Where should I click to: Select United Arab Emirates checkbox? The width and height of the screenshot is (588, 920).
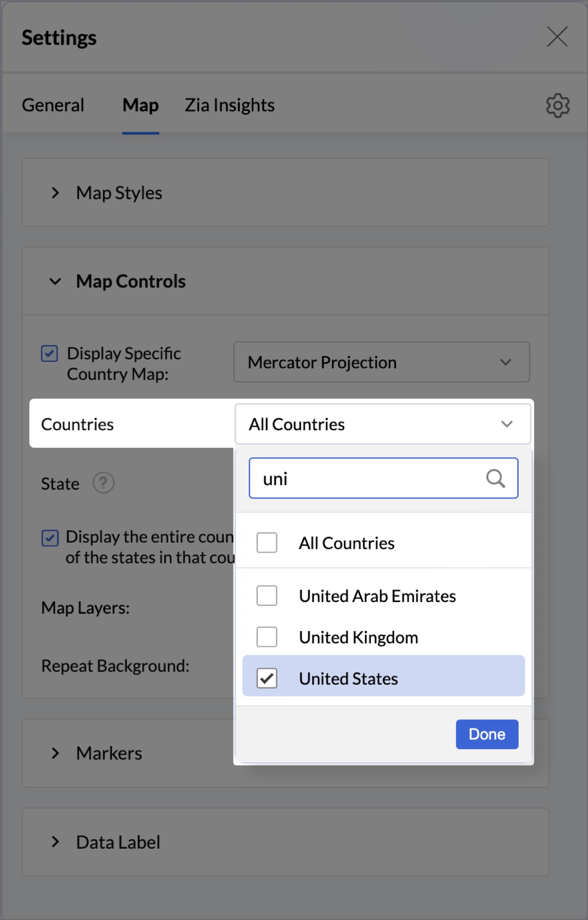267,596
